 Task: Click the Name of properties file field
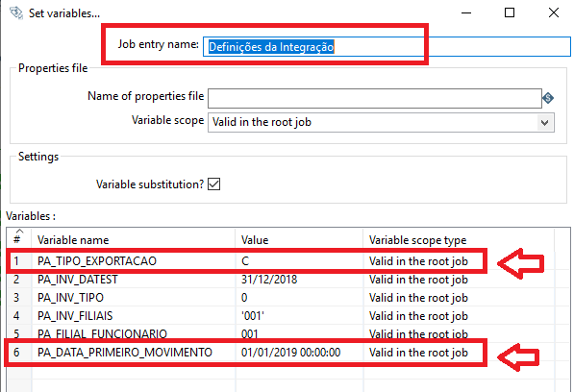click(x=375, y=98)
